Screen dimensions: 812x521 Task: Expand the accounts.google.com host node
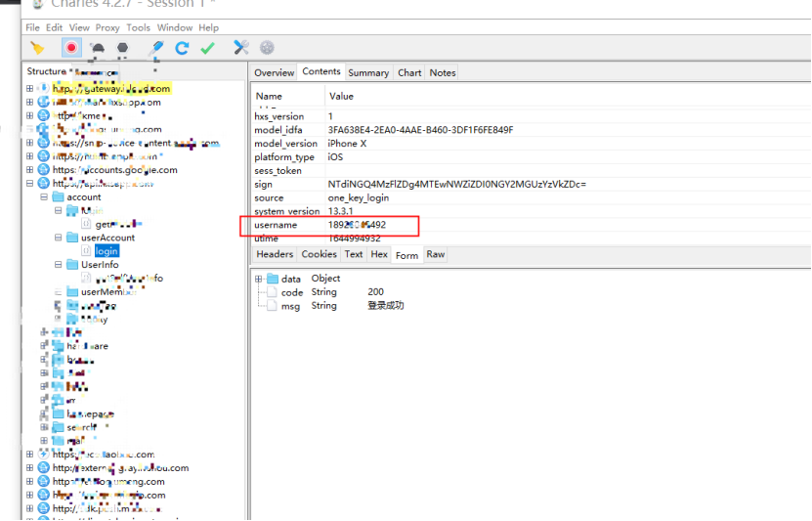[x=29, y=170]
